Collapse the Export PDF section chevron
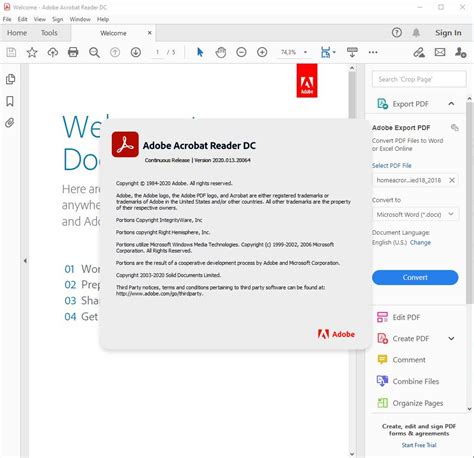 [451, 104]
